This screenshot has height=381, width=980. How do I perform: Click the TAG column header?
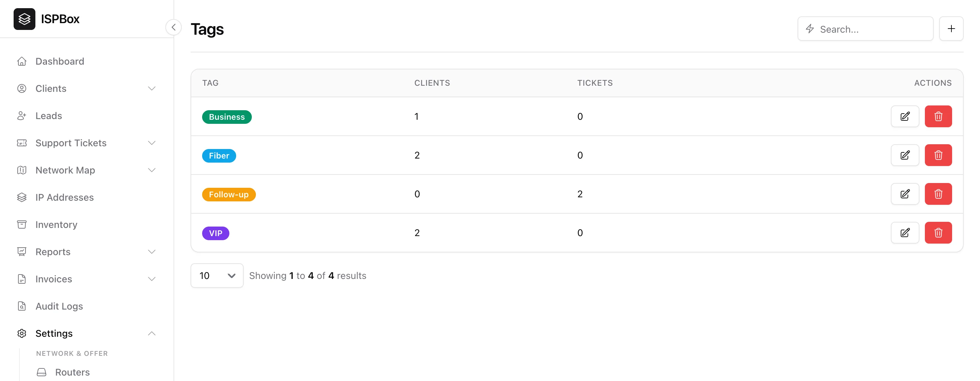tap(210, 83)
